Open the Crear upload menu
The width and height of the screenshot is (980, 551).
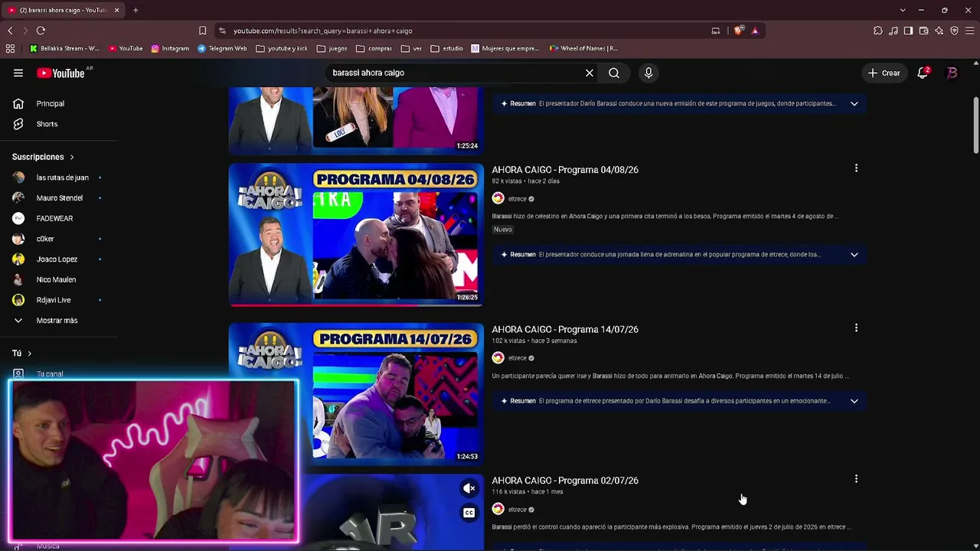(884, 73)
